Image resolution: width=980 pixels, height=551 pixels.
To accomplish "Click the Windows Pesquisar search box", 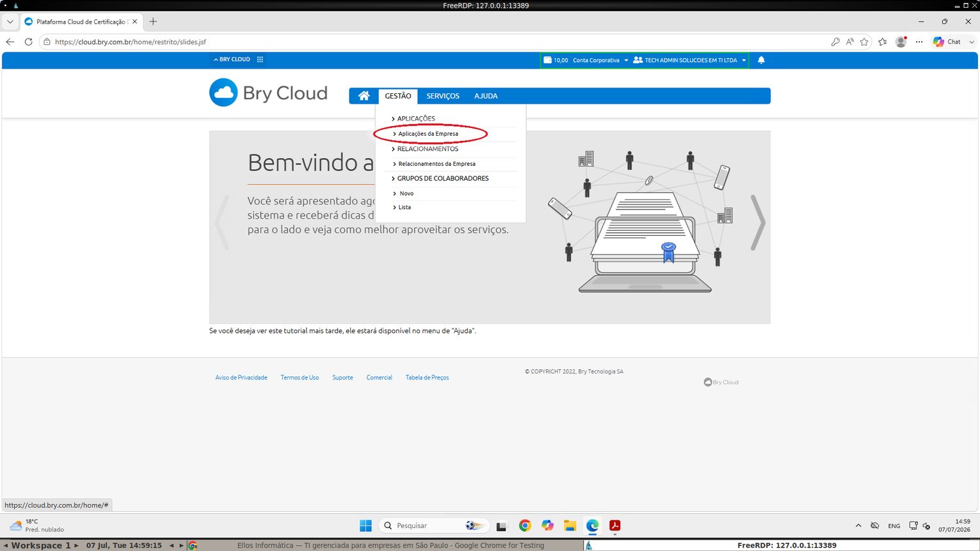I will click(x=434, y=526).
